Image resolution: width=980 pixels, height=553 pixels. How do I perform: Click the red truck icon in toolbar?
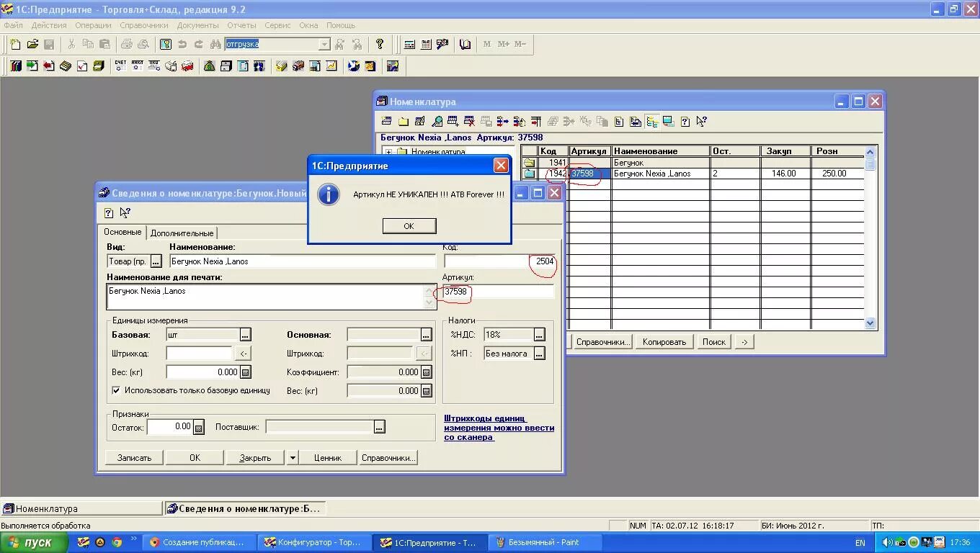point(187,66)
